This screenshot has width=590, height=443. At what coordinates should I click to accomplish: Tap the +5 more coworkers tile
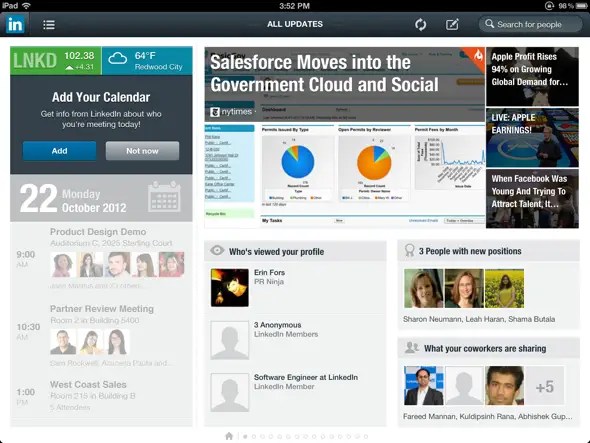pyautogui.click(x=544, y=386)
